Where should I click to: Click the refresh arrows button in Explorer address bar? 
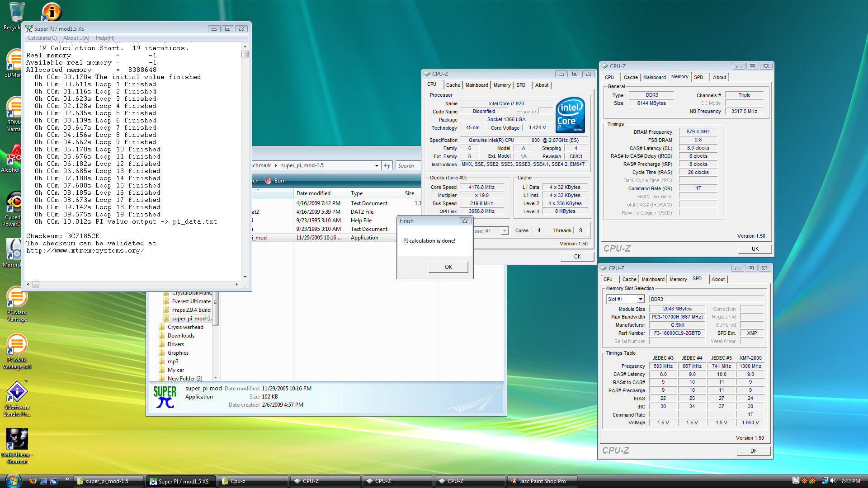[x=387, y=165]
